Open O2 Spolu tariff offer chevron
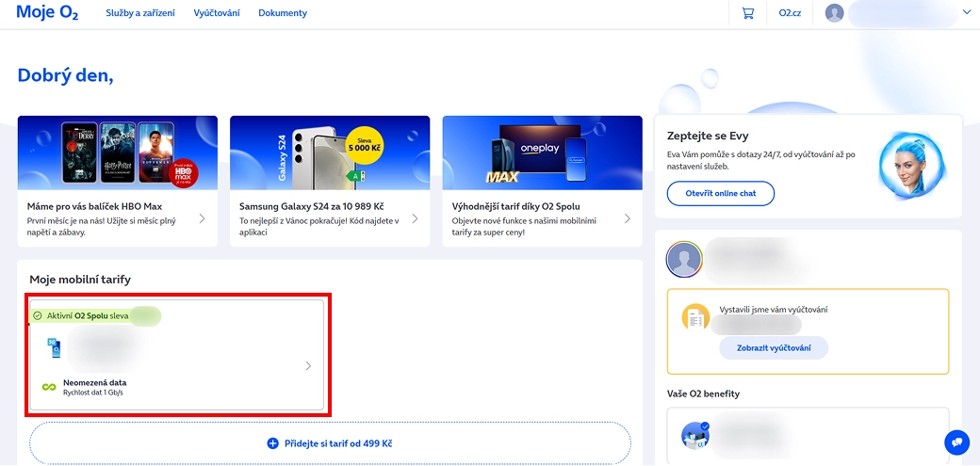Screen dimensions: 980x466 click(628, 218)
